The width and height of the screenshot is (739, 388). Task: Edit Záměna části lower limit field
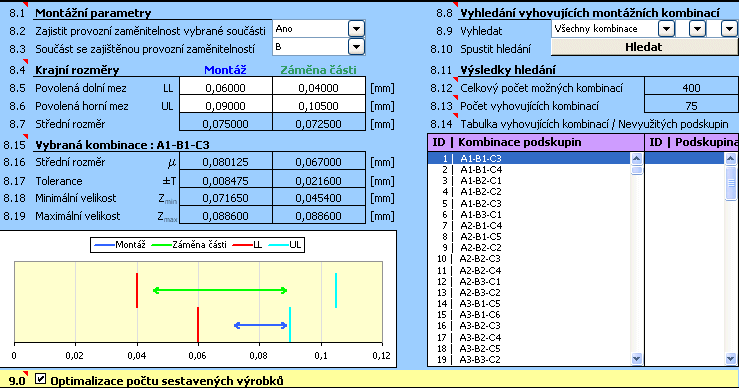point(319,88)
